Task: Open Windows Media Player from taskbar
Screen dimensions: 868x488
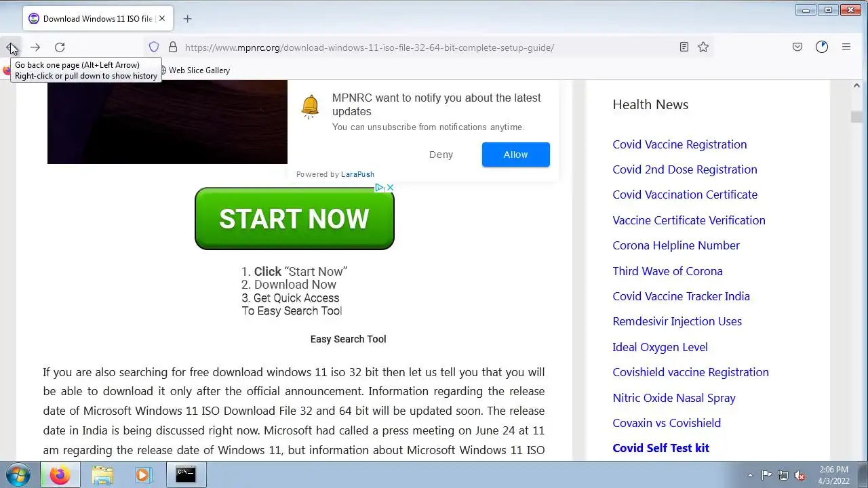Action: tap(142, 474)
